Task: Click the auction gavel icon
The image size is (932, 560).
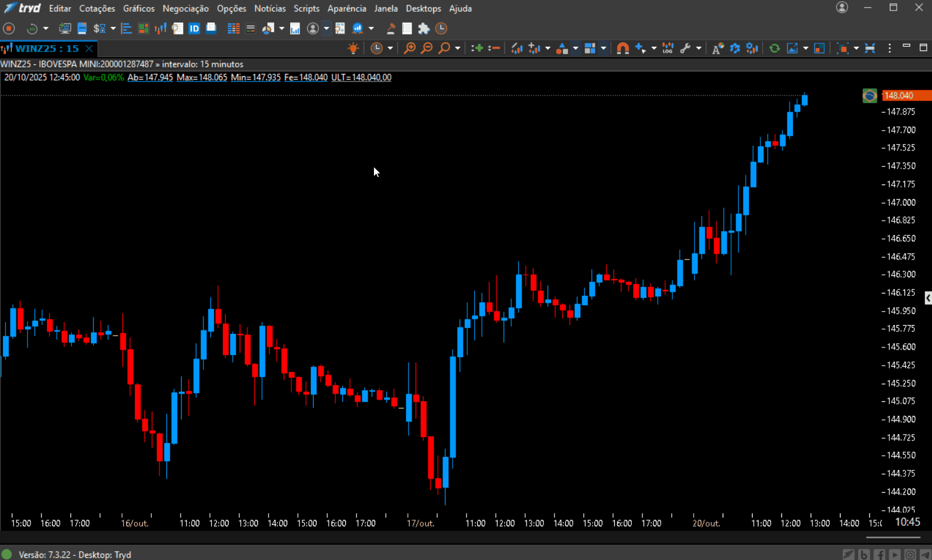Action: coord(390,28)
